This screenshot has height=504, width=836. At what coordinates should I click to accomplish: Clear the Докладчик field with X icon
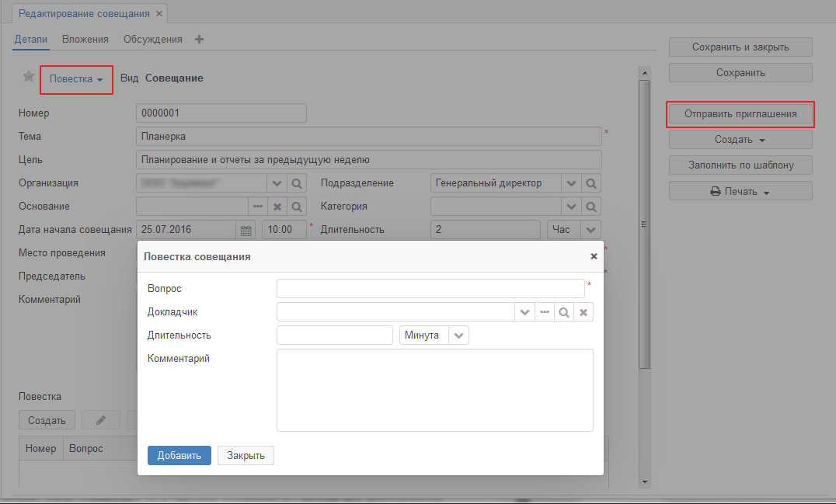click(583, 312)
